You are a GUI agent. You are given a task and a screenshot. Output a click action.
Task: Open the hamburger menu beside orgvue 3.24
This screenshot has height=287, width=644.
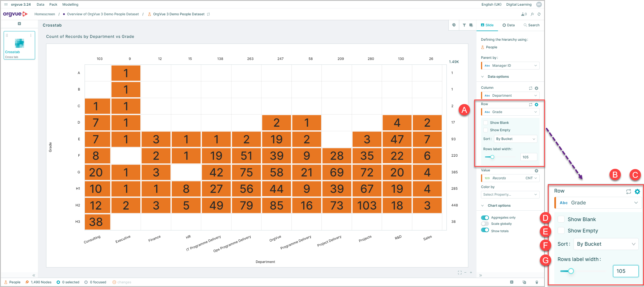pyautogui.click(x=6, y=5)
